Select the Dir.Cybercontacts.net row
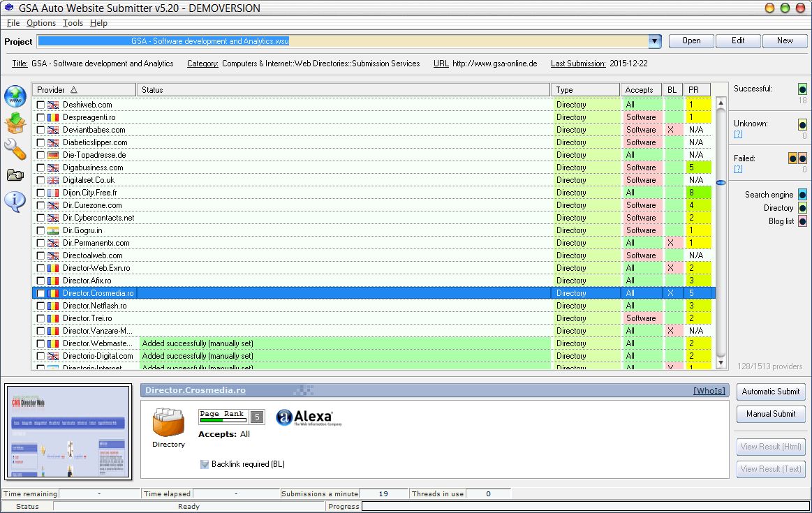812x513 pixels. tap(374, 218)
